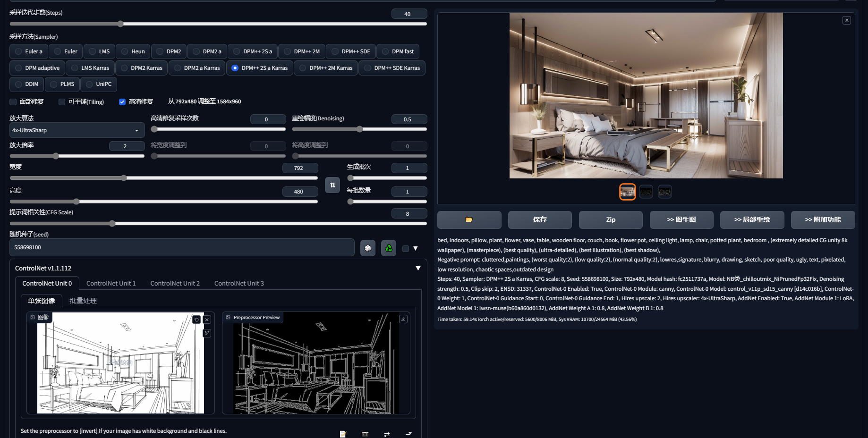Adjust the 放大倍率 slider
Screen dimensions: 868x438
(x=77, y=156)
